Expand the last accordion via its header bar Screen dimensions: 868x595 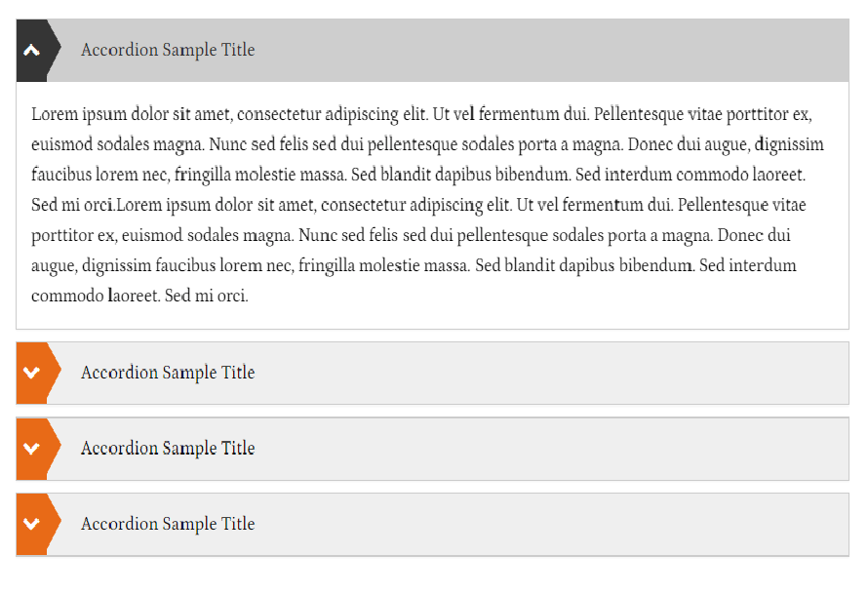(x=432, y=524)
